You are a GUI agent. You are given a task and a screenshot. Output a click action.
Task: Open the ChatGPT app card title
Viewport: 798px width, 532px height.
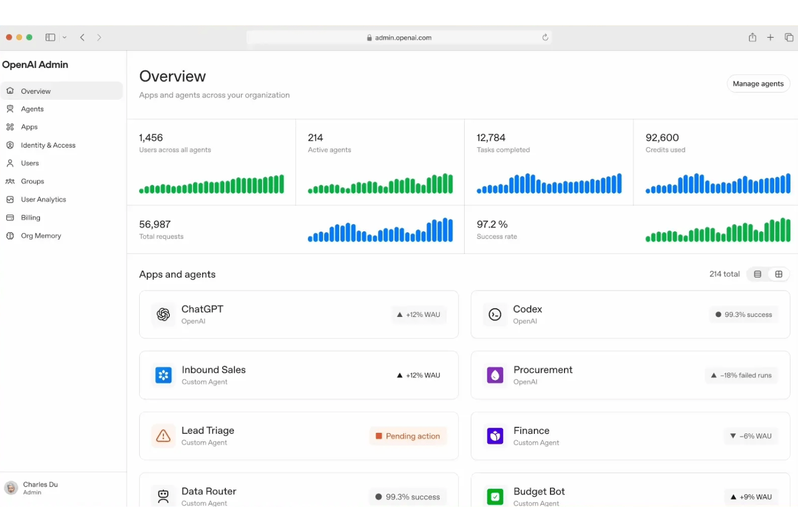(x=202, y=309)
